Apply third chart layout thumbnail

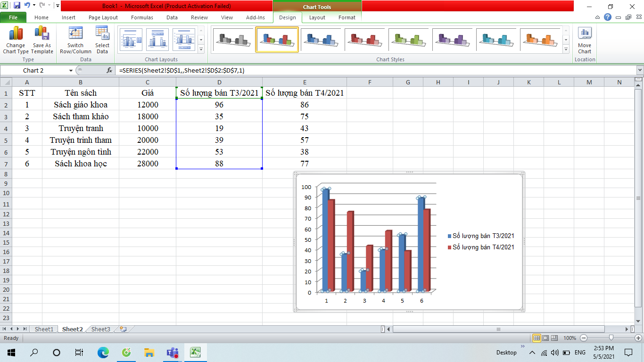coord(184,40)
